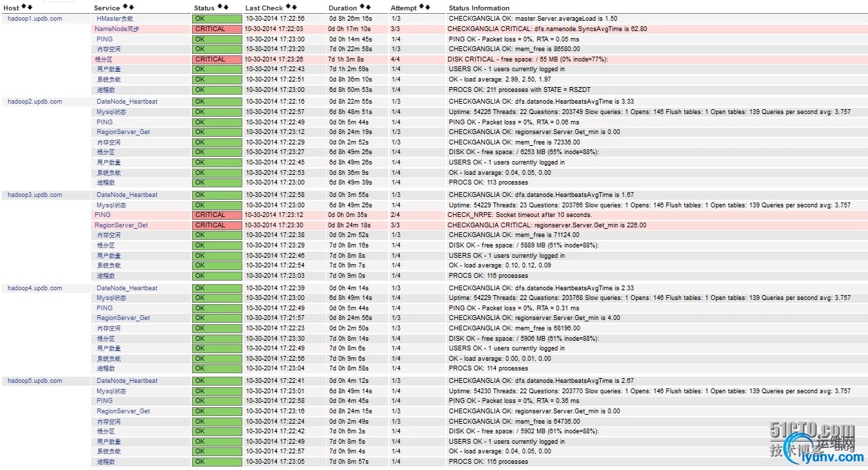Screen dimensions: 868x470
Task: Open the HMaster负载 service link
Action: point(115,19)
